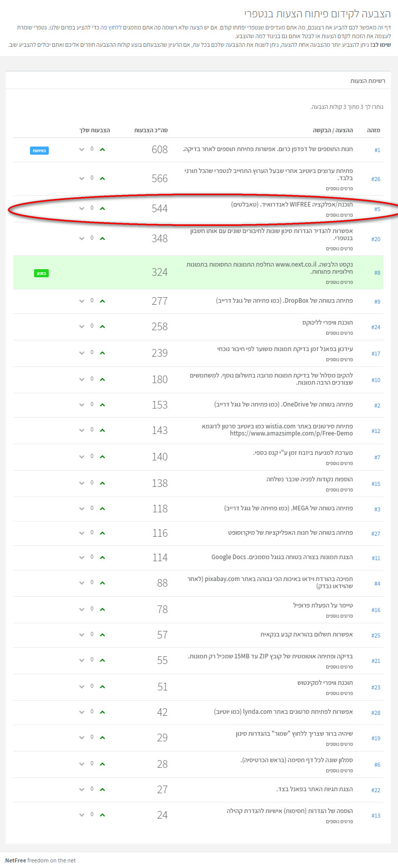Viewport: 398px width, 868px height.
Task: Click the "סה"כ הצבעות" column header
Action: tap(151, 130)
